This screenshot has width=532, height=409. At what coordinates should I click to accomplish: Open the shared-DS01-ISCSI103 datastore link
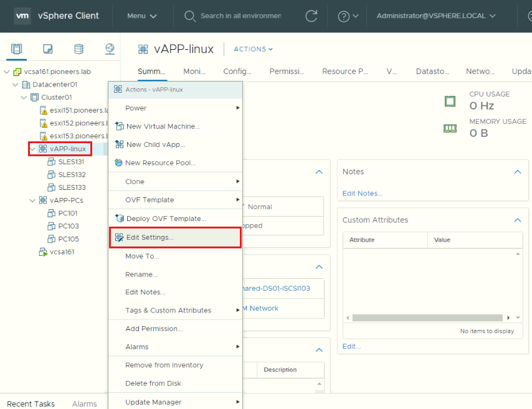click(x=276, y=288)
